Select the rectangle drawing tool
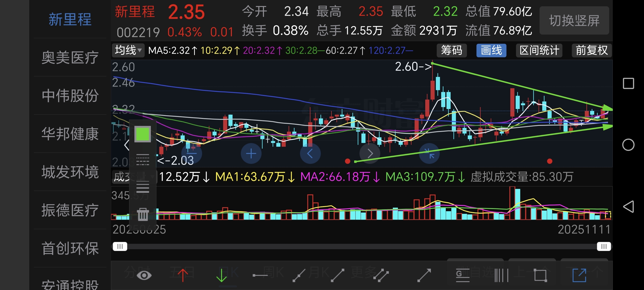Viewport: 644px width, 290px height. click(x=540, y=275)
